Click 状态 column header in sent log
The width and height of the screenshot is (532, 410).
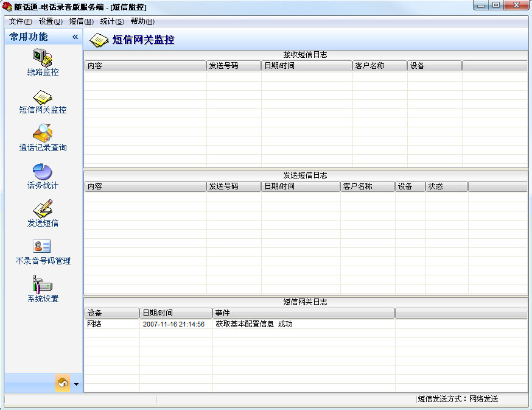pos(446,186)
